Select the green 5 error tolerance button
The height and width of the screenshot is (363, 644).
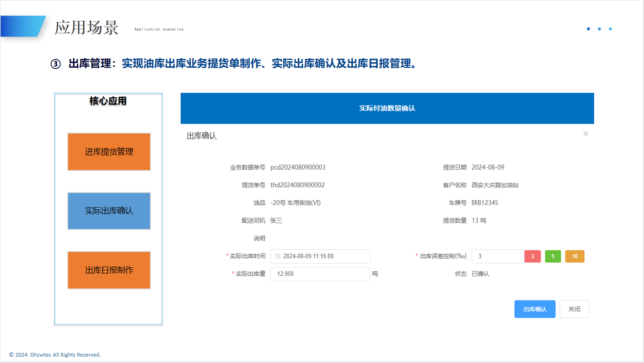click(553, 256)
